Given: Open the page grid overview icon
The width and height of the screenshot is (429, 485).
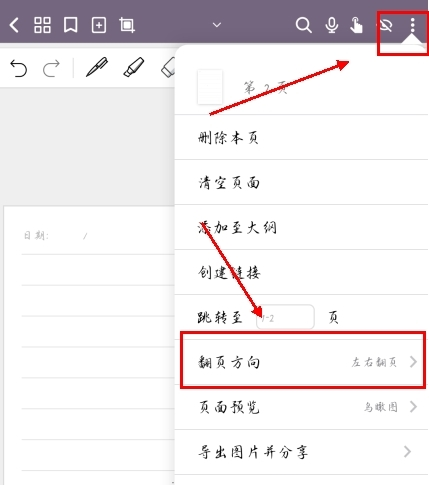Looking at the screenshot, I should tap(42, 25).
